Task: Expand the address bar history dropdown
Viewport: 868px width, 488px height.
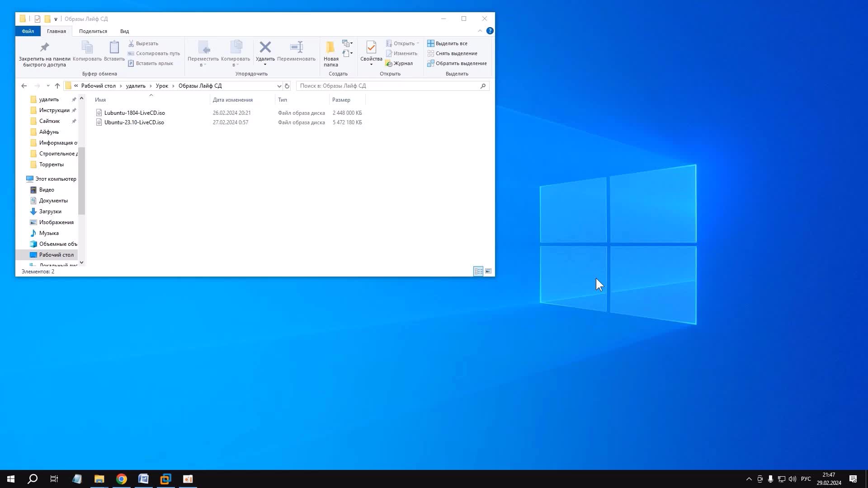Action: (x=279, y=86)
